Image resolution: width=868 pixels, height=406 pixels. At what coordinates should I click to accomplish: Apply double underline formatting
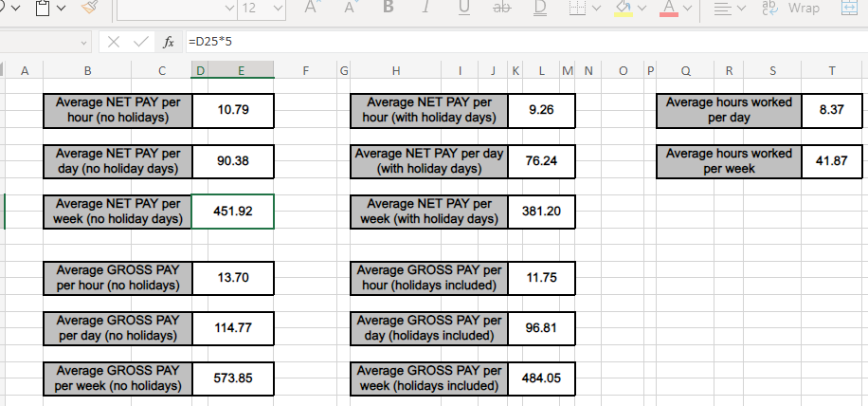point(540,9)
